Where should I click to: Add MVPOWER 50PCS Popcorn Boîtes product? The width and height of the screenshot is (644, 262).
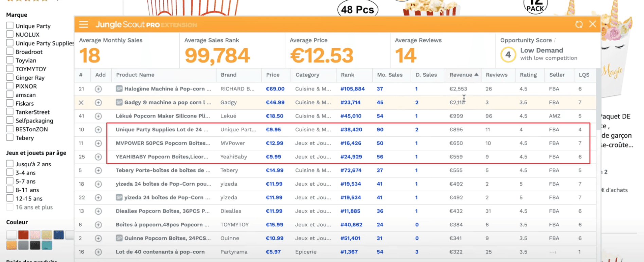[98, 143]
